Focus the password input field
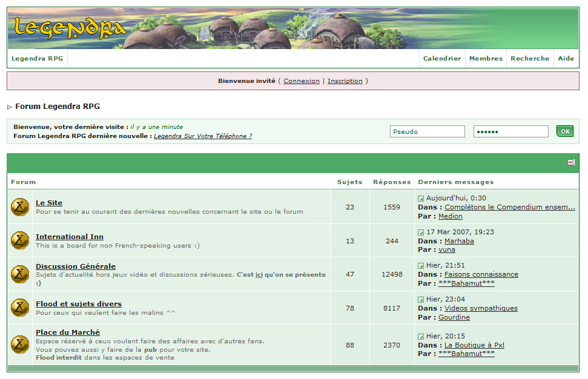The height and width of the screenshot is (379, 588). pyautogui.click(x=510, y=131)
